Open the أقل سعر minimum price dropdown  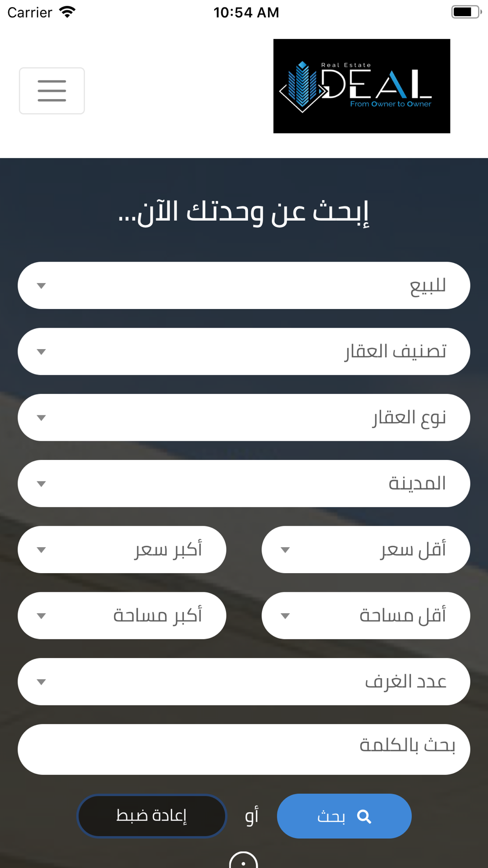366,550
